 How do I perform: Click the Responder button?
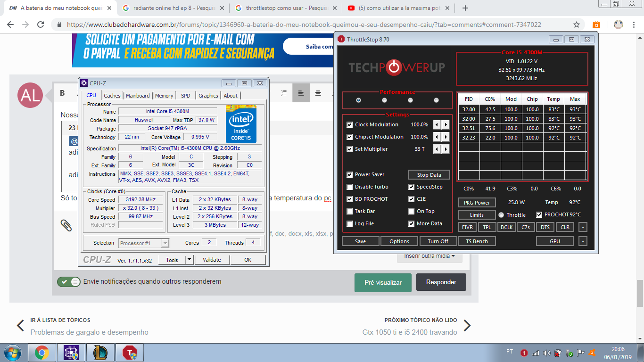point(441,282)
